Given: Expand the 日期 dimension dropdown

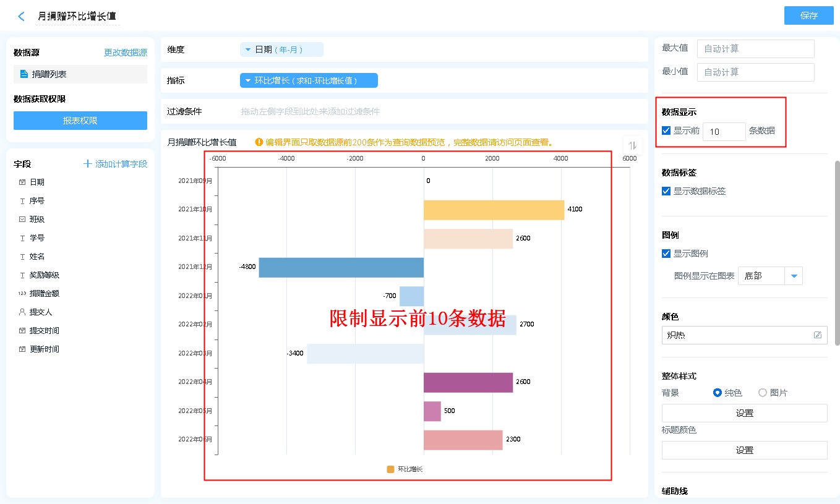Looking at the screenshot, I should click(248, 49).
